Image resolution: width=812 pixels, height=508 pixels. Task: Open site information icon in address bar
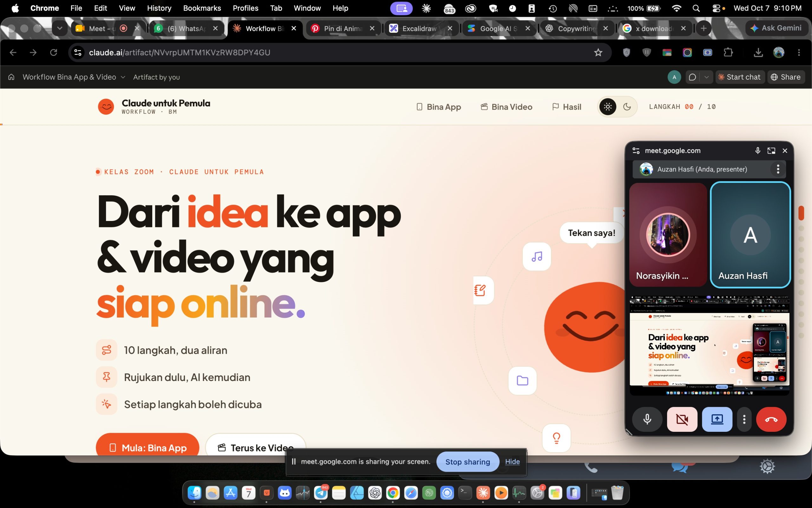click(78, 52)
